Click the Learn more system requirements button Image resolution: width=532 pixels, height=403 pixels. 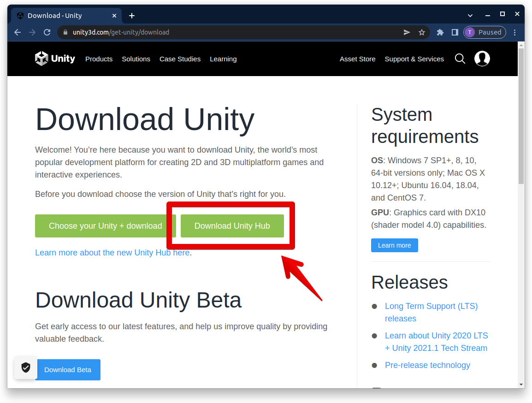394,245
